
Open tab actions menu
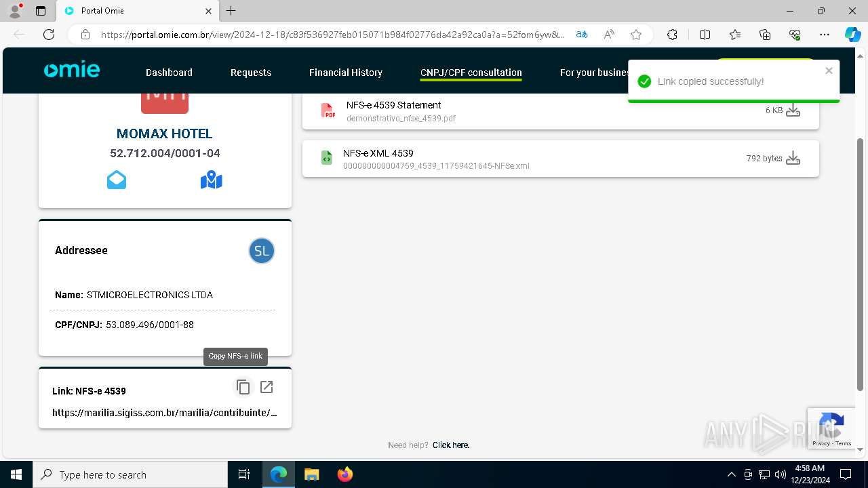pos(41,11)
